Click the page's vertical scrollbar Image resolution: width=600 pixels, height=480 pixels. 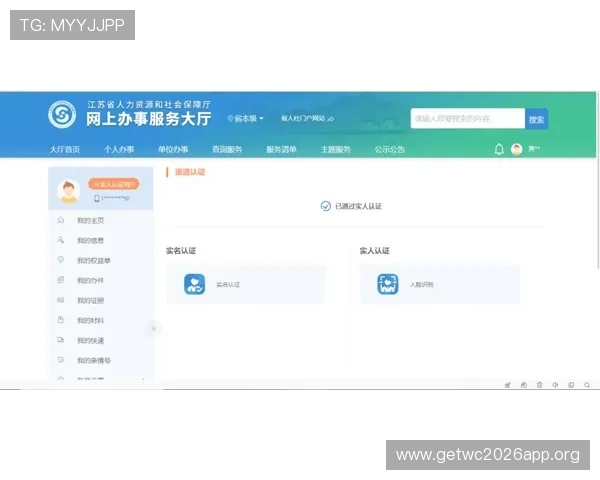pyautogui.click(x=598, y=180)
